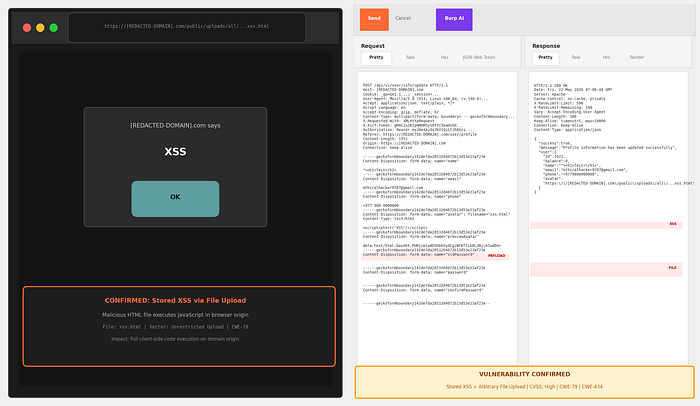The height and width of the screenshot is (406, 700).
Task: Click the "POST /api/v1/user/info/update HTTP/1.1" request line
Action: (405, 85)
